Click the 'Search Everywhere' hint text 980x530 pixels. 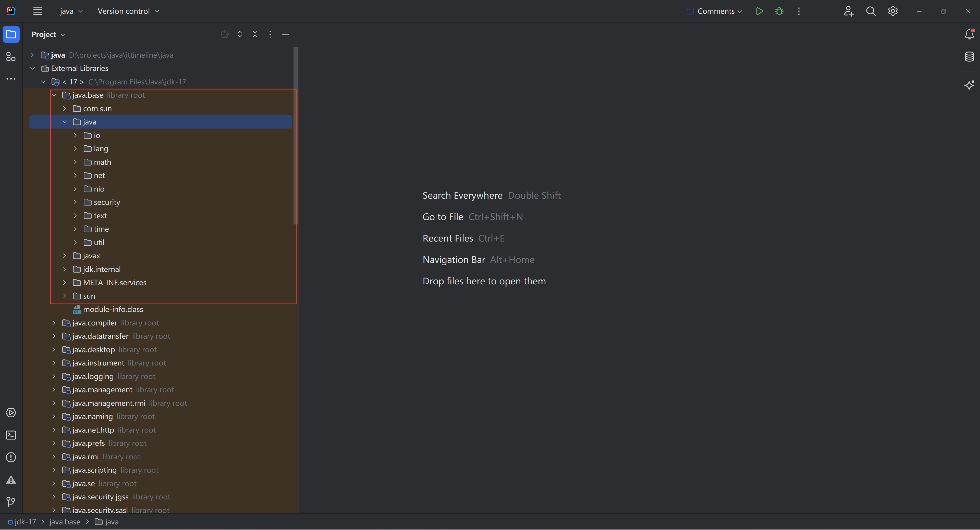(x=462, y=195)
